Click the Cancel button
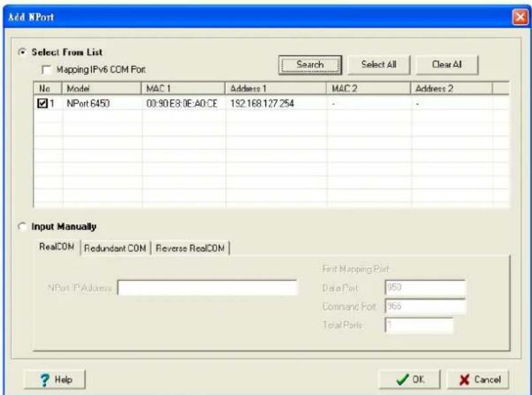Image resolution: width=532 pixels, height=395 pixels. click(478, 379)
